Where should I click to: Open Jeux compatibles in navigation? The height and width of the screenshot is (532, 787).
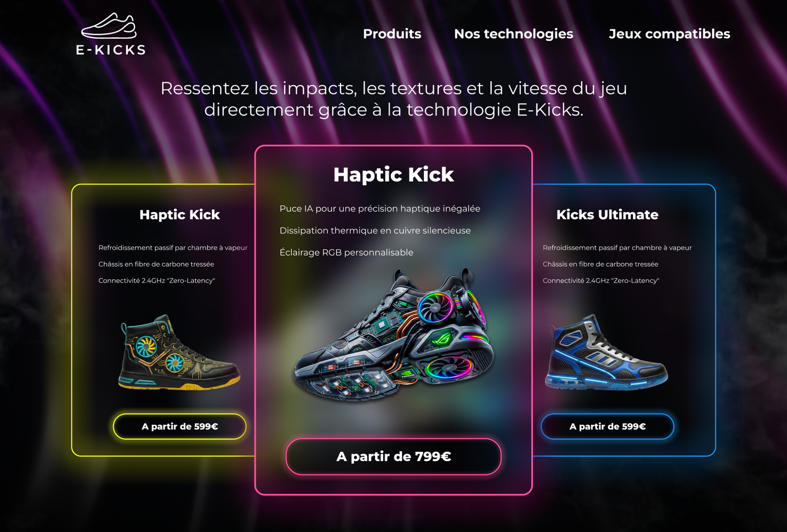point(669,34)
